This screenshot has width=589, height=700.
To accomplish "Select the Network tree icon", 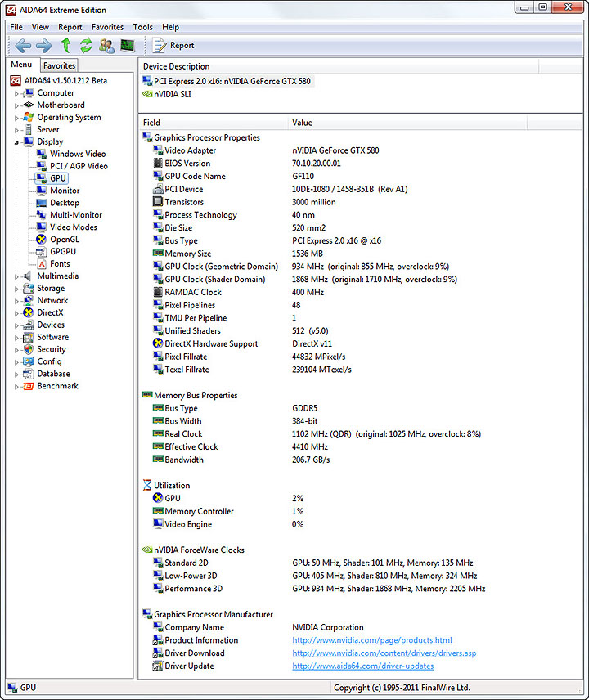I will [29, 300].
